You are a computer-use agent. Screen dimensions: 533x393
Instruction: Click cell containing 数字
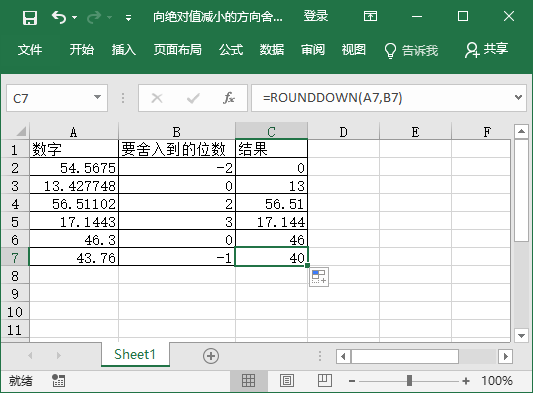pos(74,149)
